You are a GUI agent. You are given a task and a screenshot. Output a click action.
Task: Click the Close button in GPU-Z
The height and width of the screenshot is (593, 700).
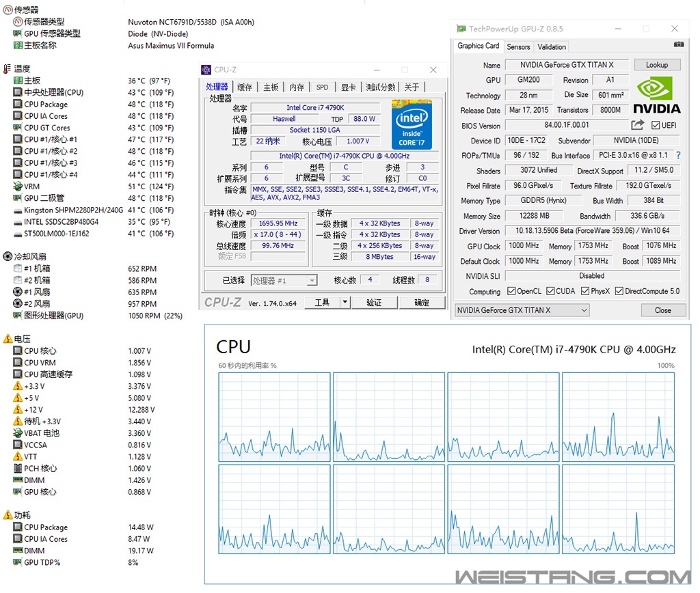point(663,310)
